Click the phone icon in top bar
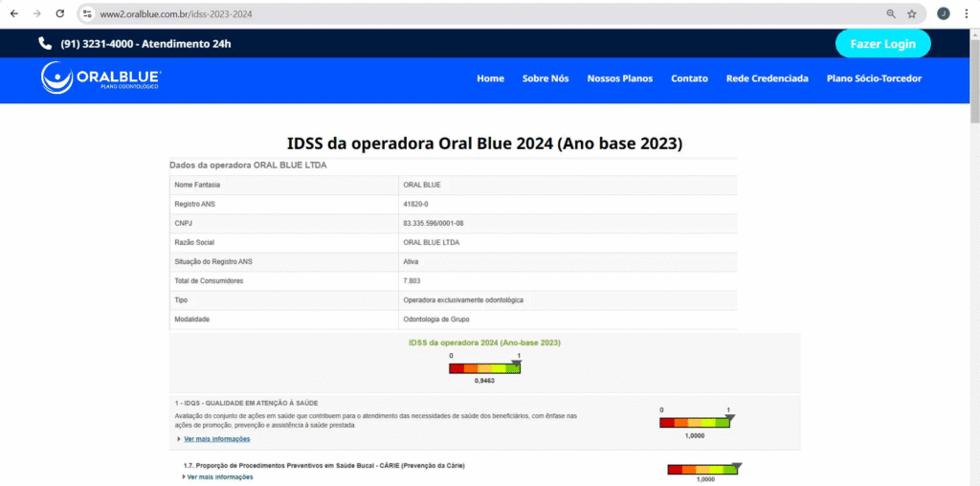This screenshot has height=486, width=980. click(x=45, y=44)
